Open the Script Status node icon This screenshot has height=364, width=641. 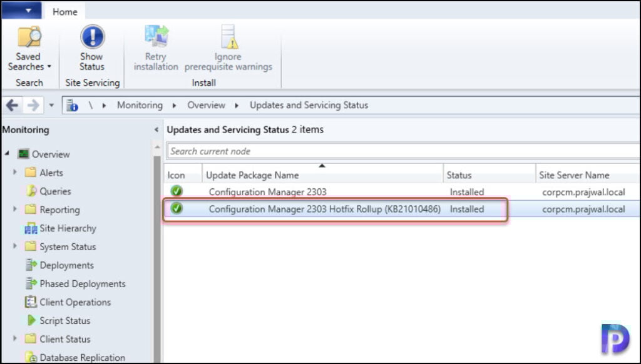tap(31, 320)
